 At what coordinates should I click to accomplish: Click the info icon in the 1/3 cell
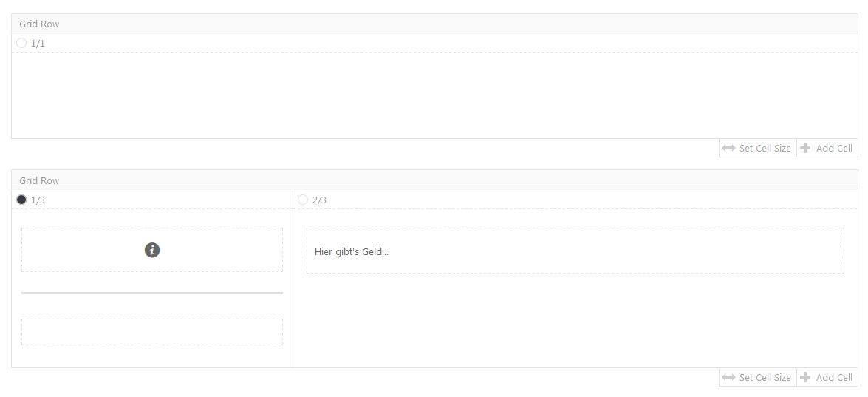click(152, 250)
